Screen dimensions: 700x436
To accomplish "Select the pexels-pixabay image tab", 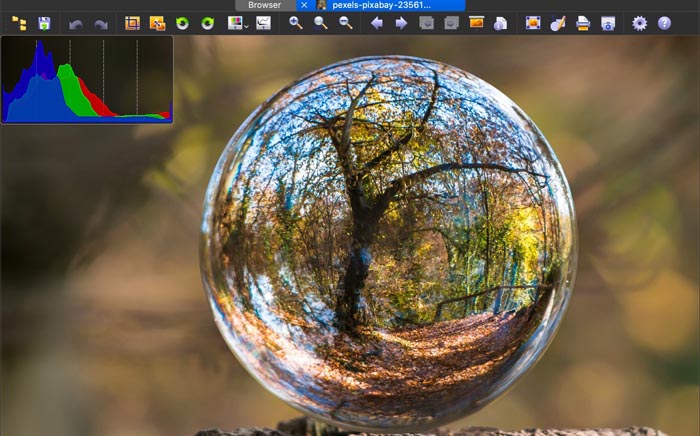I will pos(381,5).
